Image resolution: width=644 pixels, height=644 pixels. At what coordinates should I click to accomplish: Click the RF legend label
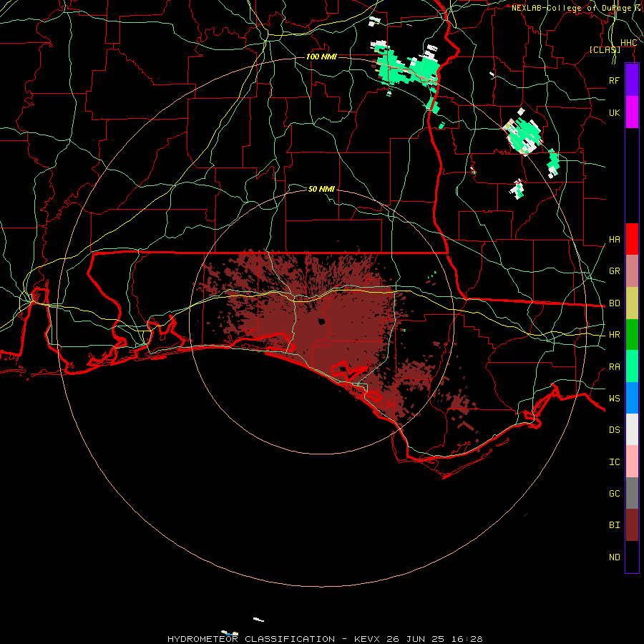click(614, 80)
